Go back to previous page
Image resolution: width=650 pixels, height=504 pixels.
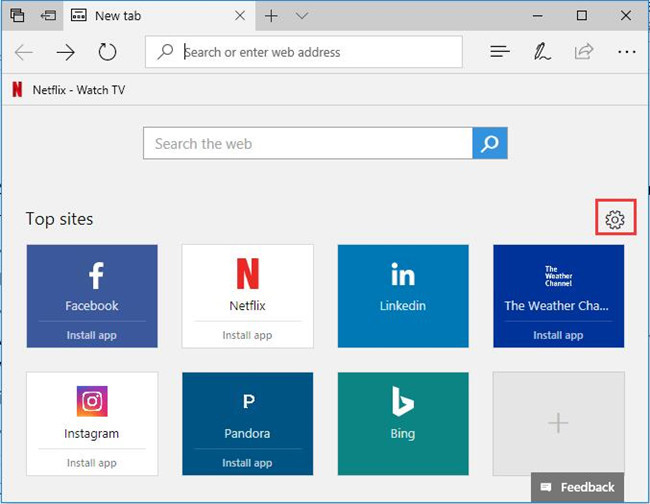tap(24, 52)
